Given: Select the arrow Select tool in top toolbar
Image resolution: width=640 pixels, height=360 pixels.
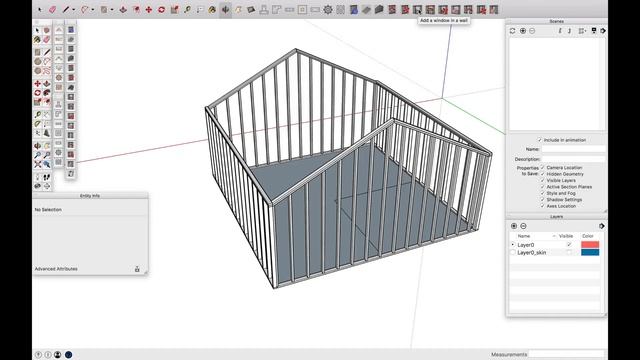Looking at the screenshot, I should [40, 9].
